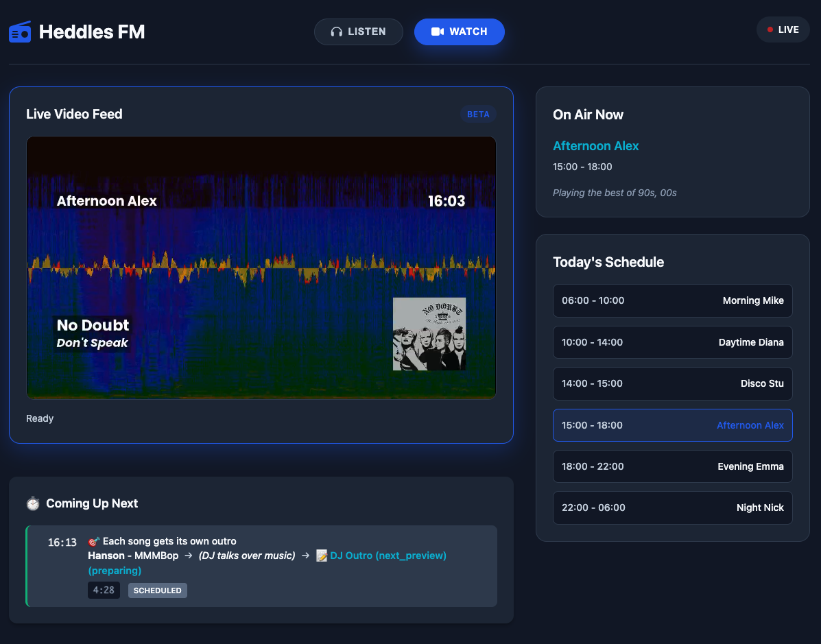Select Evening Emma schedule slot
The height and width of the screenshot is (644, 821).
(672, 466)
